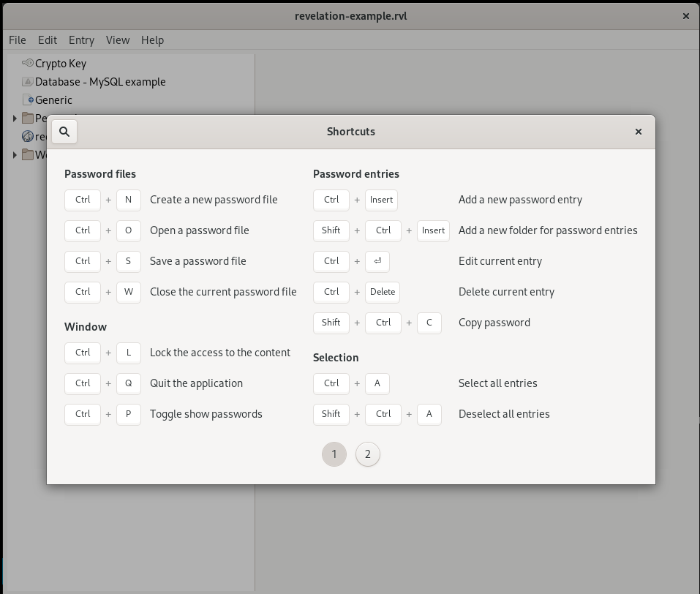Click the folder icon of the 'W' entry
This screenshot has height=594, width=700.
28,154
